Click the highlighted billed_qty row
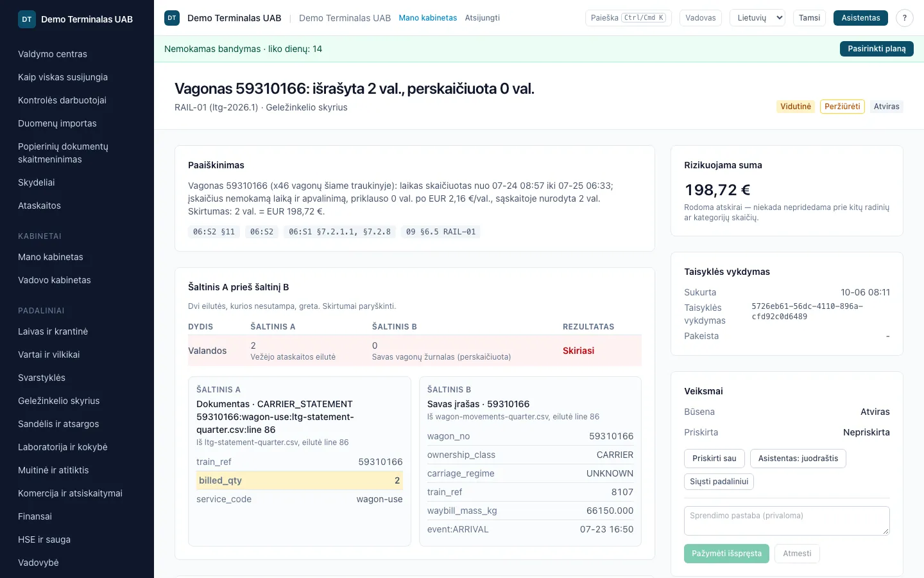The width and height of the screenshot is (924, 578). [300, 480]
